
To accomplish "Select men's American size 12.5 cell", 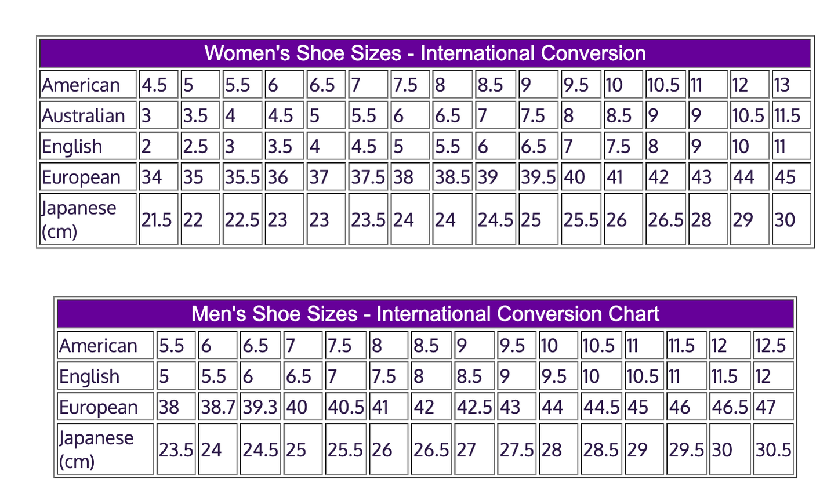I will coord(771,346).
